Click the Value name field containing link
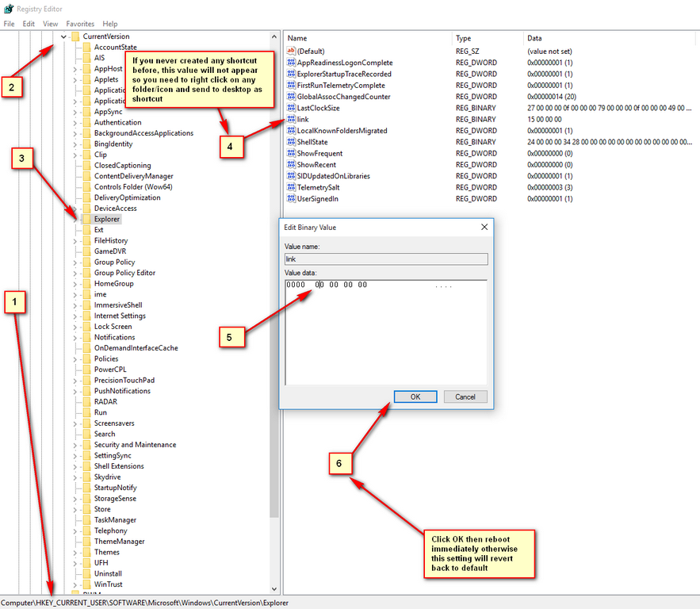 pyautogui.click(x=386, y=259)
